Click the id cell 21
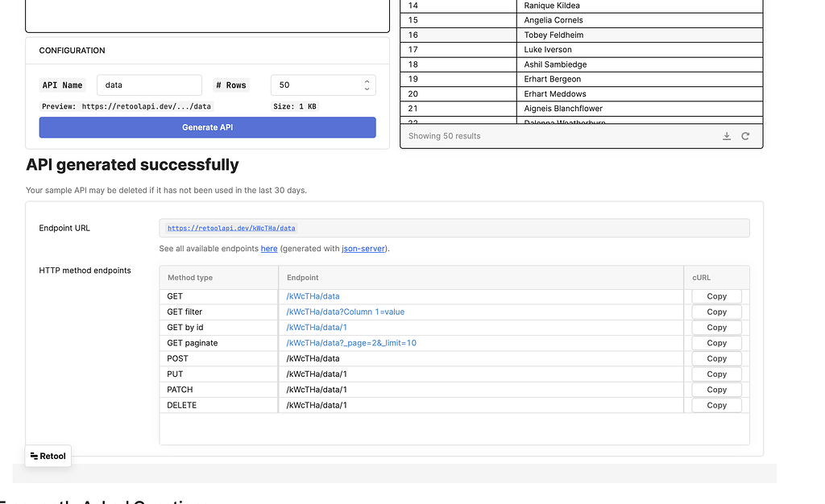Image resolution: width=825 pixels, height=504 pixels. [458, 109]
